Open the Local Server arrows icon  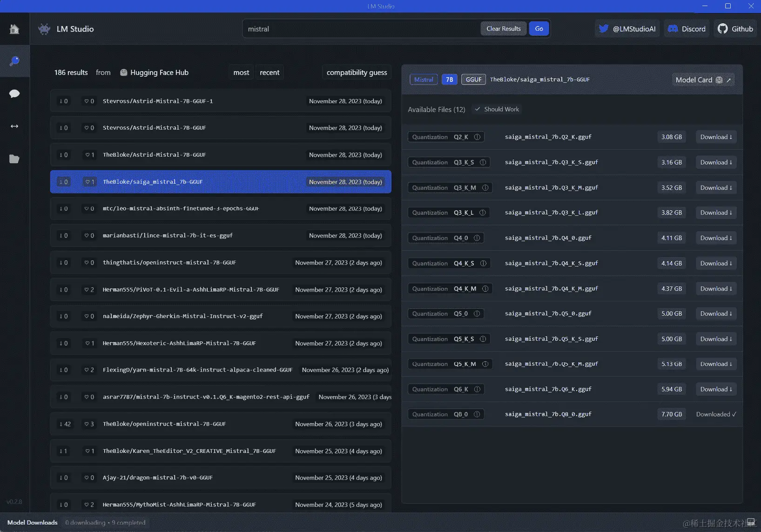click(x=14, y=126)
